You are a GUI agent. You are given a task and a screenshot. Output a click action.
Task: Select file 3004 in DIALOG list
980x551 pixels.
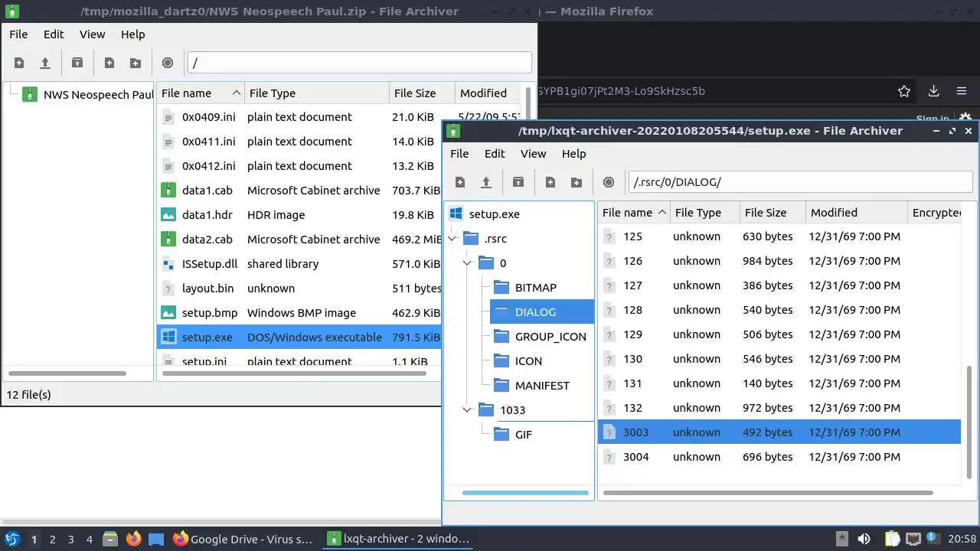click(779, 457)
